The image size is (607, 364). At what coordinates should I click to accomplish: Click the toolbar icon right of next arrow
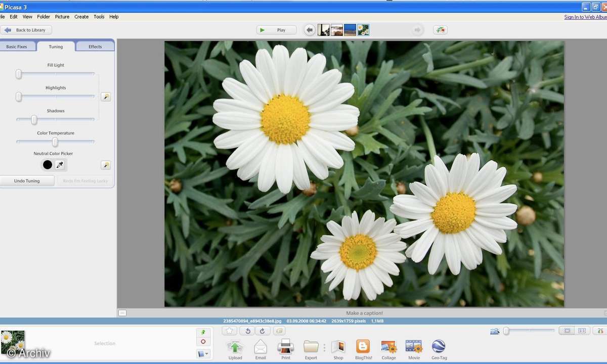[x=440, y=30]
